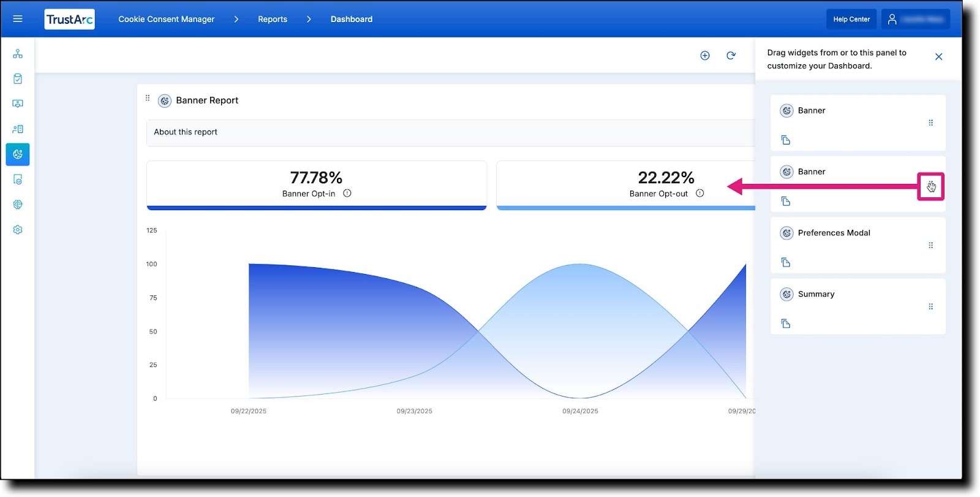Go to Cookie Consent Manager breadcrumb
Viewport: 980px width, 497px height.
167,20
